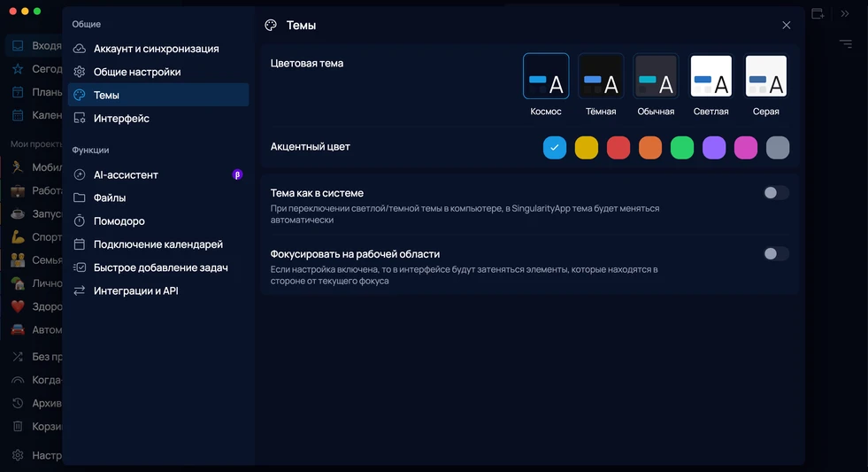The height and width of the screenshot is (472, 868).
Task: Choose the orange accent color
Action: (650, 147)
